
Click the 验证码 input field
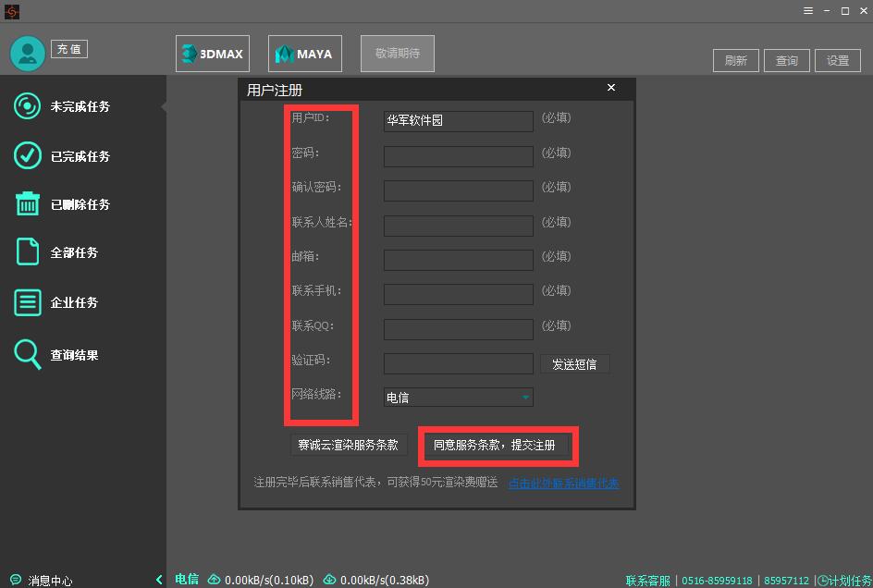[x=458, y=363]
